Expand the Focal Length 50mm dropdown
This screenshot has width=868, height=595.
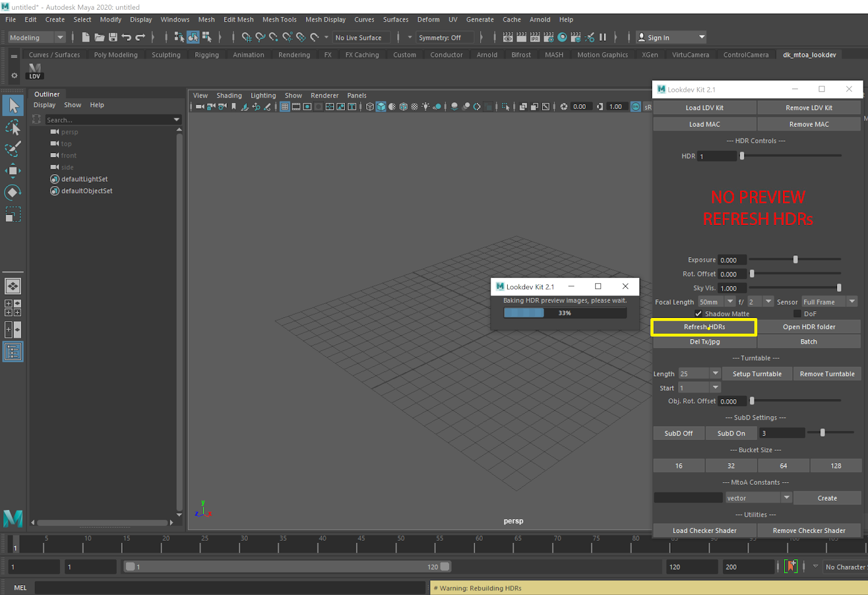point(730,302)
